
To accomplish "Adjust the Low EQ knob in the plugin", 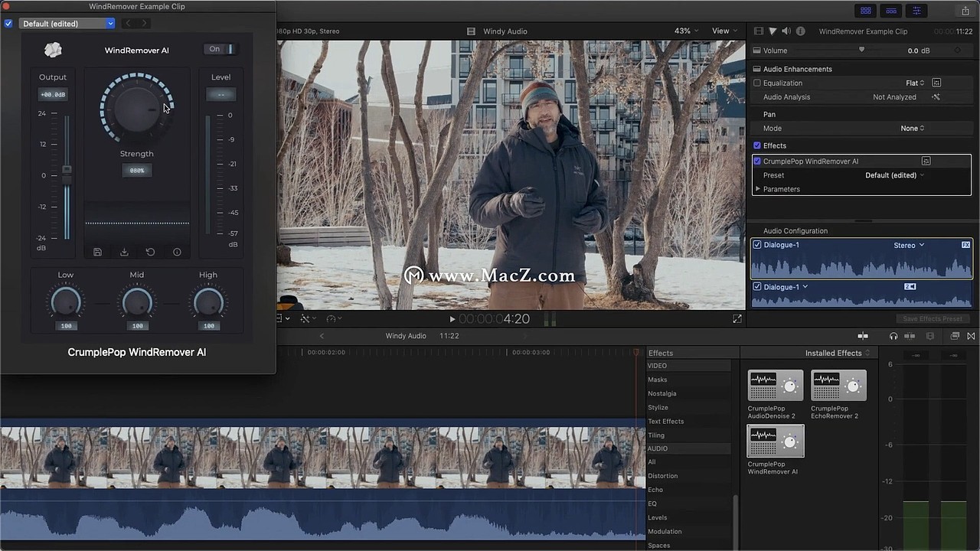I will [65, 302].
